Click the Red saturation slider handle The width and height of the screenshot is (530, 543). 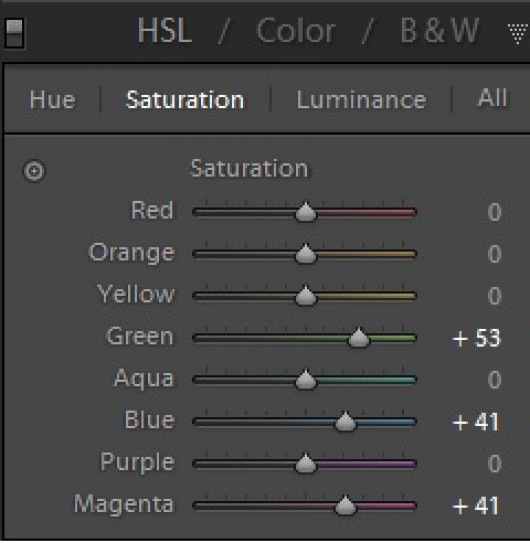[306, 211]
